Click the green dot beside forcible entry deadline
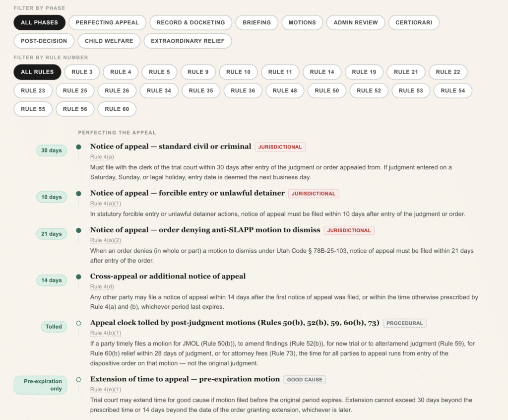This screenshot has height=420, width=508. coord(78,193)
